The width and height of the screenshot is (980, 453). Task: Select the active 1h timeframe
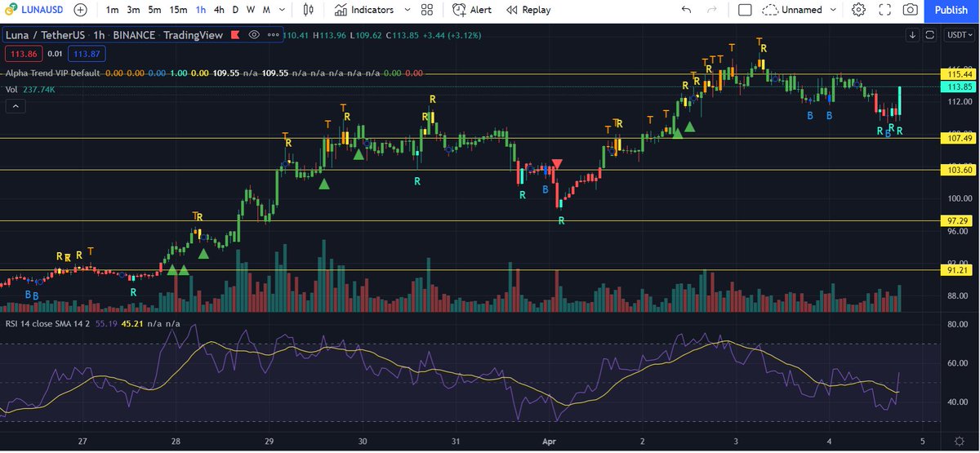(x=201, y=10)
